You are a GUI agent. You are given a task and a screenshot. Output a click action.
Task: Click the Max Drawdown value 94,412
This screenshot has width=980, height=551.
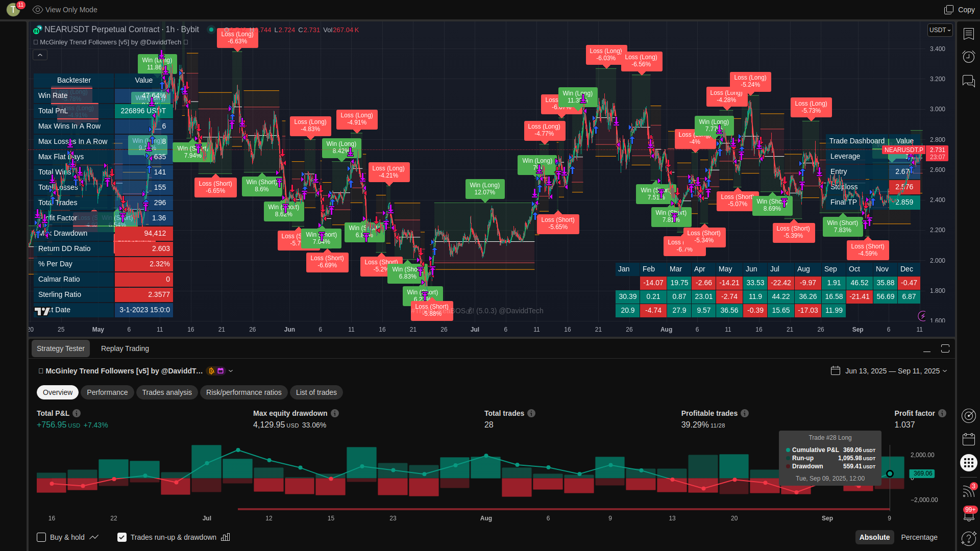(144, 233)
